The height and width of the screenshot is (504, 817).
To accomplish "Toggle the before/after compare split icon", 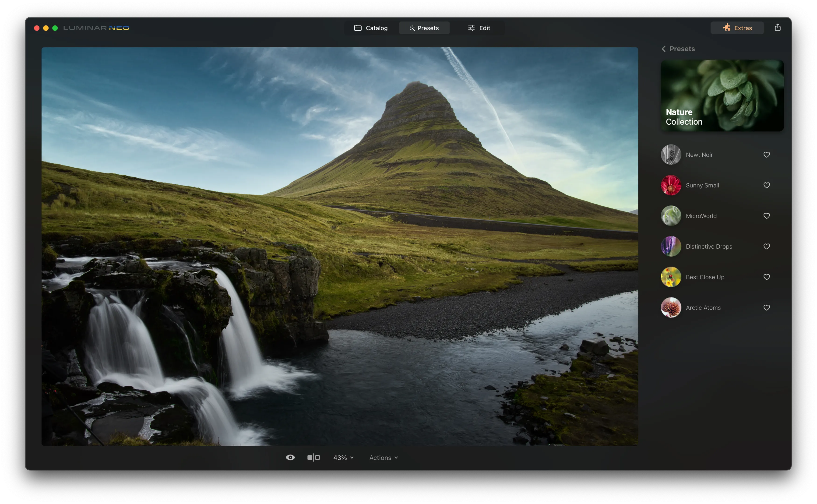I will tap(313, 458).
